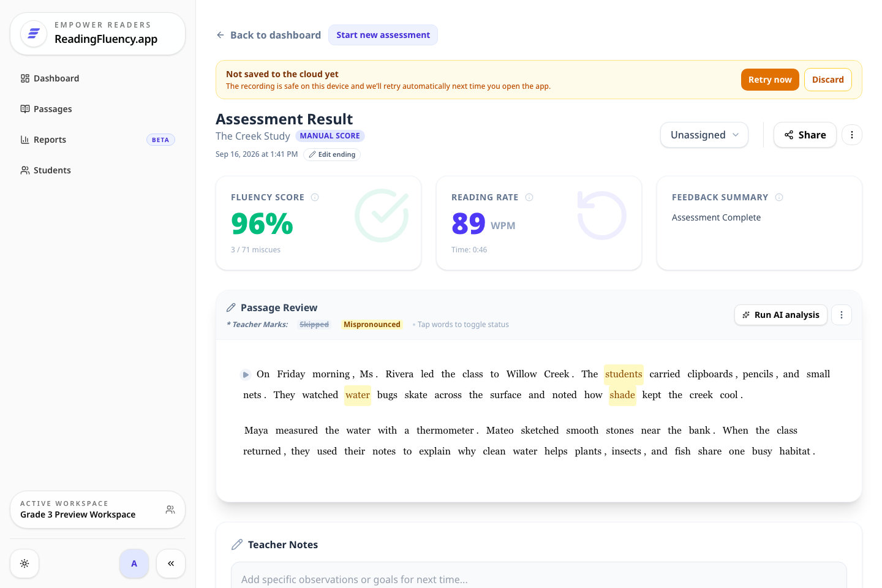Open the Grade 3 Preview Workspace switcher

point(98,510)
